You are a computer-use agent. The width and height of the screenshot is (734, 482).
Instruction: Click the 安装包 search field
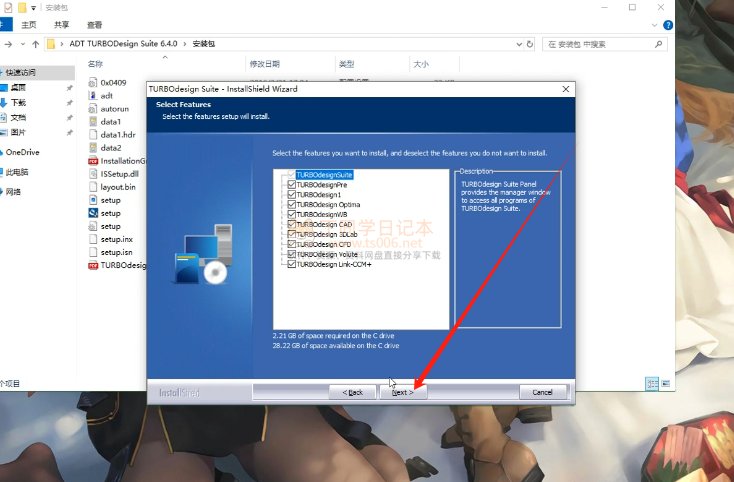tap(604, 44)
